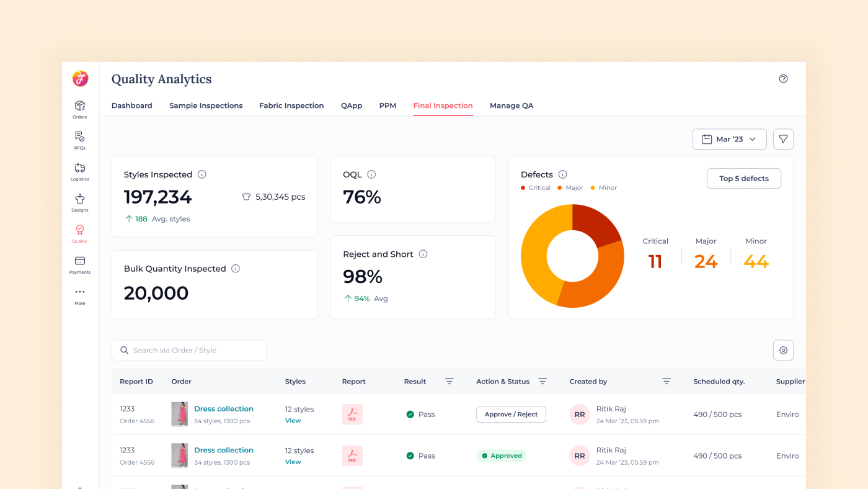Screen dimensions: 868x489
Task: Show info for Styles Inspected
Action: click(x=201, y=174)
